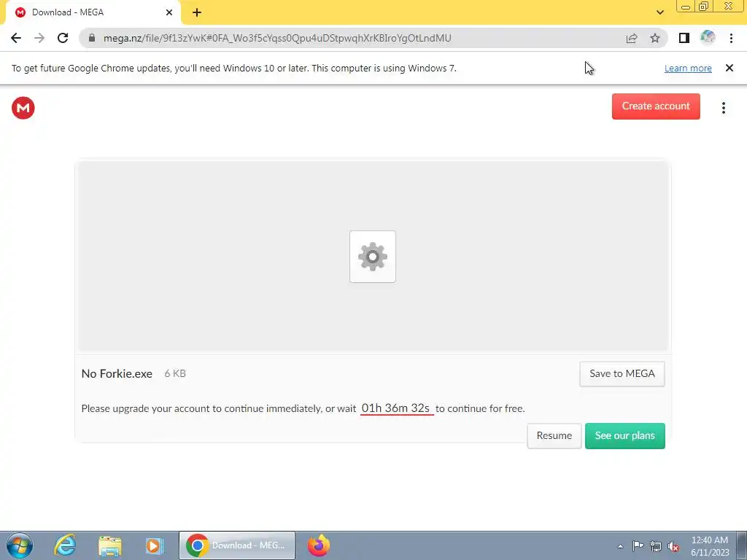Click See our plans button
The width and height of the screenshot is (747, 560).
(x=624, y=436)
